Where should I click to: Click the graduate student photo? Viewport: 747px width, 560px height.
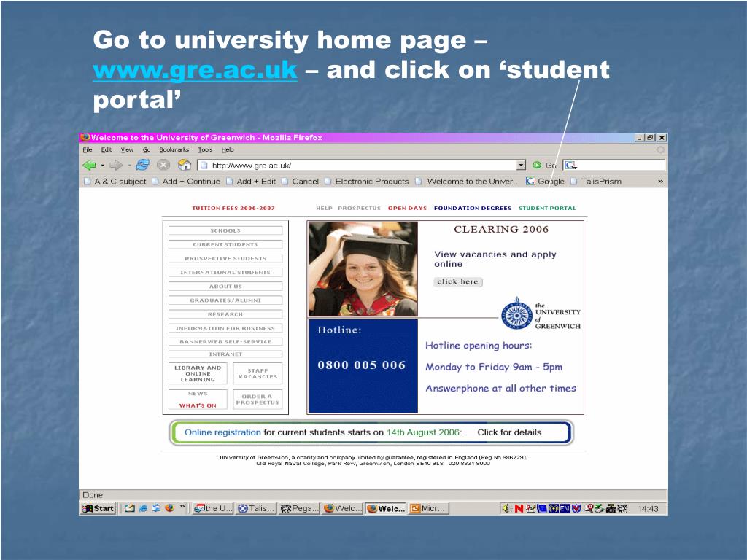[363, 269]
